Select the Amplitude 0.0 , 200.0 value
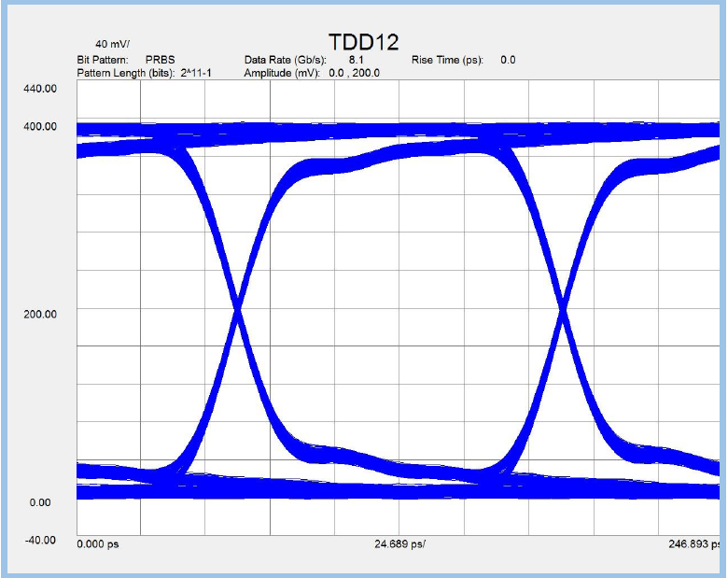 coord(354,73)
